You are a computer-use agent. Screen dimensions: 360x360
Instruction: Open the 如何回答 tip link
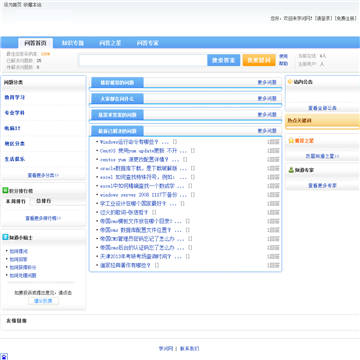tap(18, 259)
